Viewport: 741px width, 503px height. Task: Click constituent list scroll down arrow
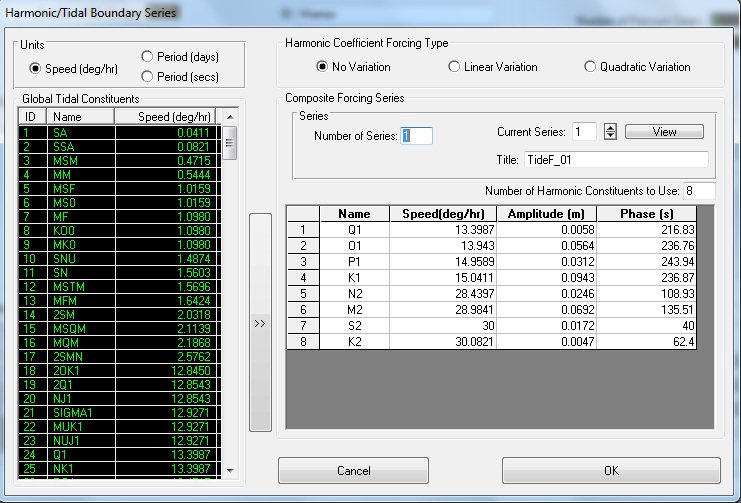pyautogui.click(x=230, y=470)
